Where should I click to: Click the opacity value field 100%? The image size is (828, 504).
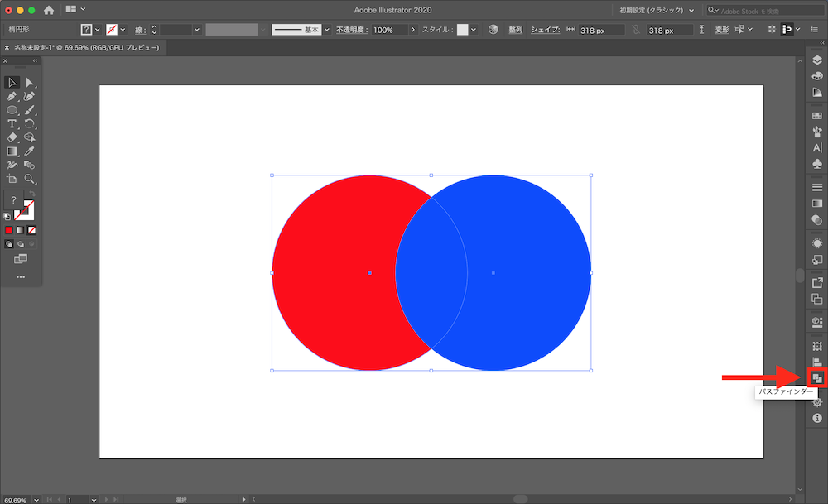[x=390, y=30]
